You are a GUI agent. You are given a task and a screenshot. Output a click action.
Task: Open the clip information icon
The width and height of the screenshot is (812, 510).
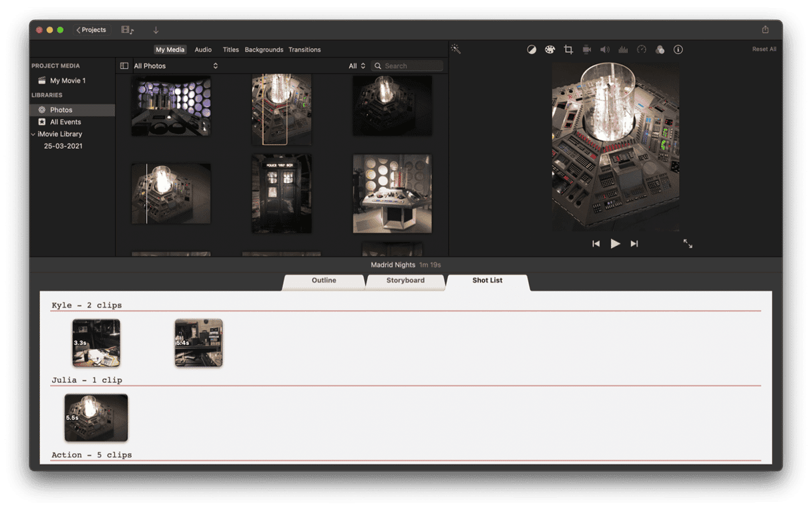pos(678,49)
